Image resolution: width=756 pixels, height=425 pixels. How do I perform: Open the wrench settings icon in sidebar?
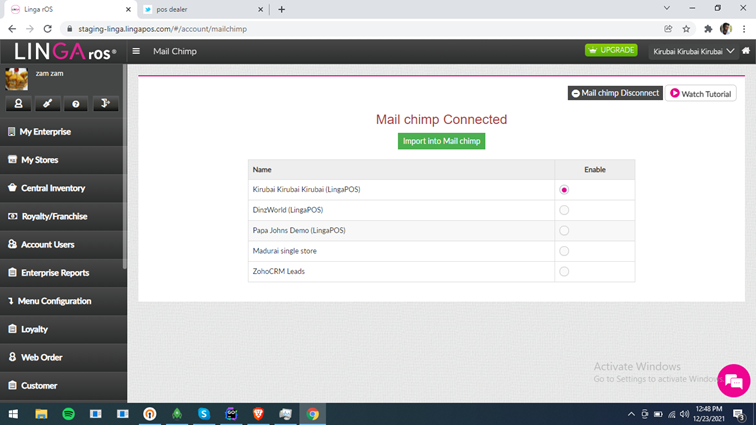pyautogui.click(x=47, y=103)
